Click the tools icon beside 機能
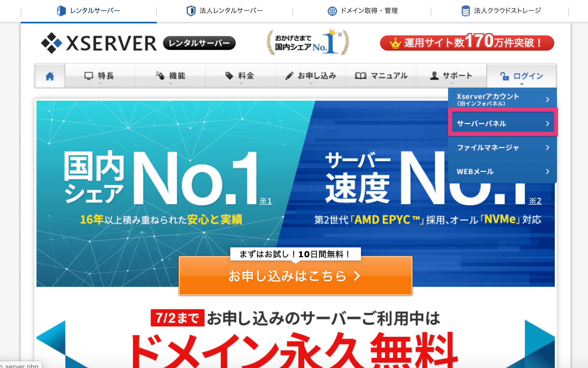Image resolution: width=588 pixels, height=368 pixels. coord(160,75)
